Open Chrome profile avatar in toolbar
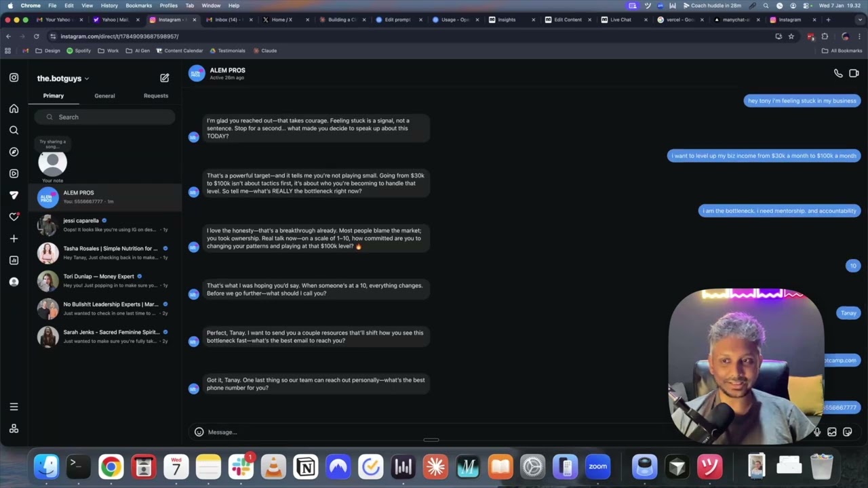868x488 pixels. pyautogui.click(x=845, y=37)
